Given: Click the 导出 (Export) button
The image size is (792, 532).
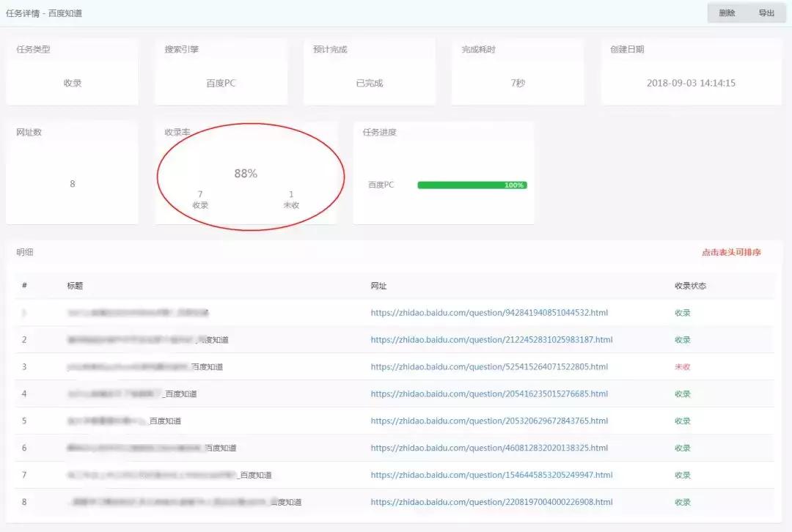Looking at the screenshot, I should click(767, 12).
